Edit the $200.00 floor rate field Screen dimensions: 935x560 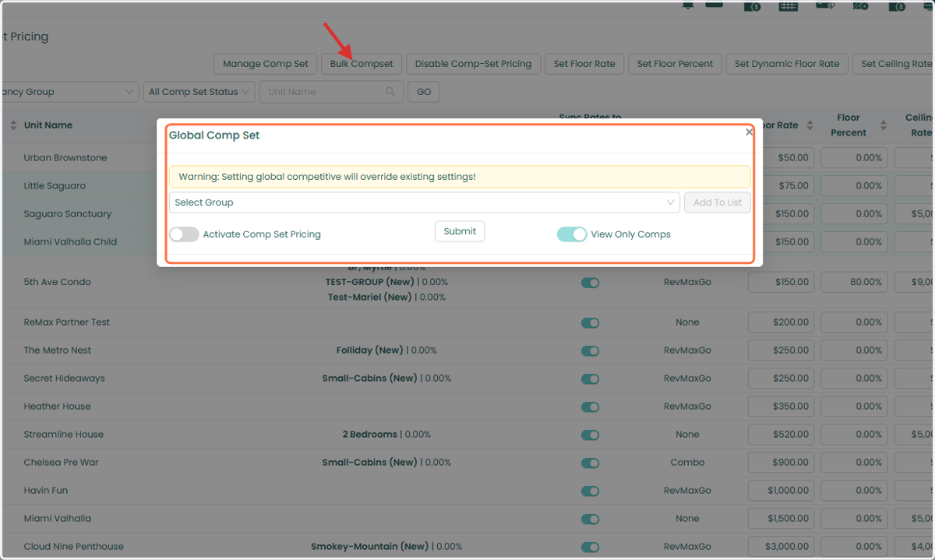tap(782, 322)
